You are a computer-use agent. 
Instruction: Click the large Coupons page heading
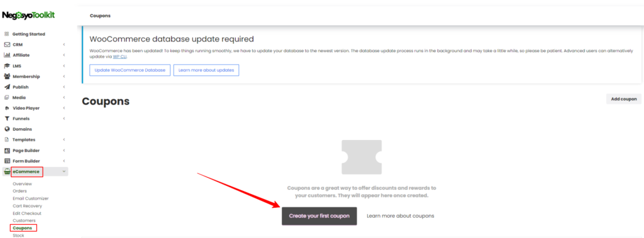click(x=106, y=101)
